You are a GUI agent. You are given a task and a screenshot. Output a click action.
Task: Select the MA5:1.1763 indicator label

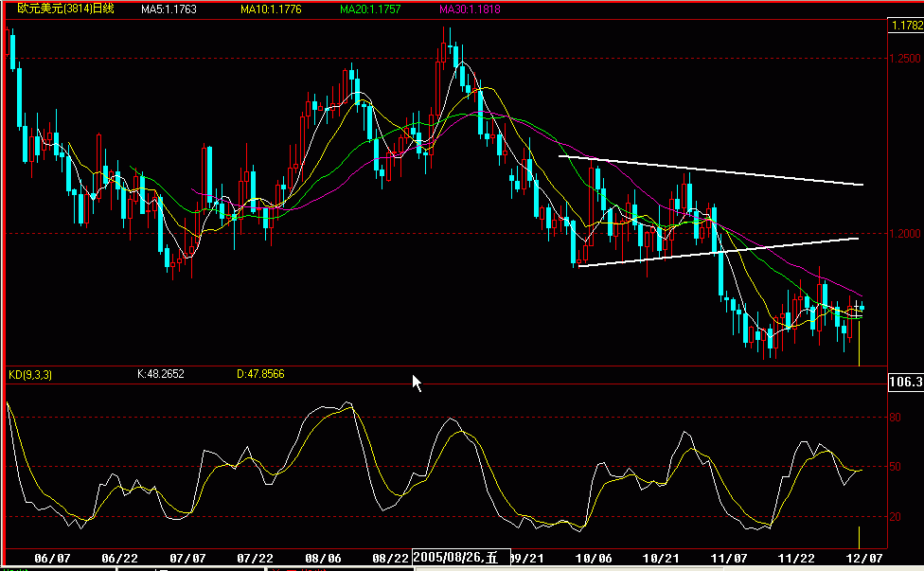169,9
